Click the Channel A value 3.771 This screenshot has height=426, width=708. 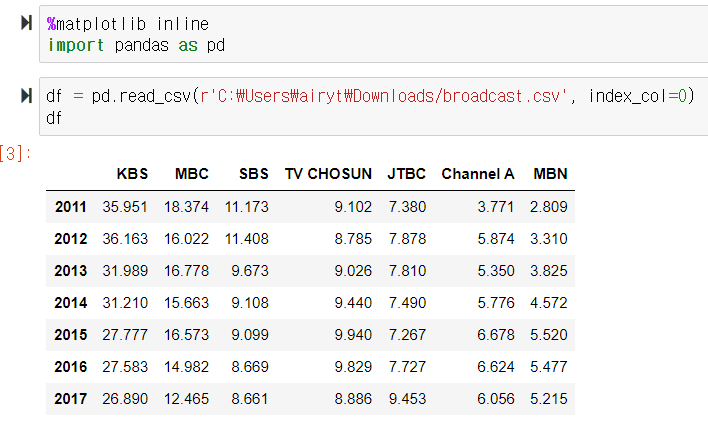point(496,207)
